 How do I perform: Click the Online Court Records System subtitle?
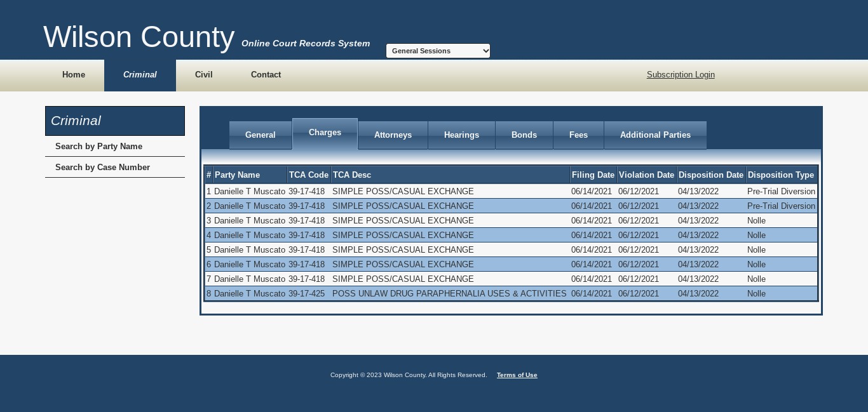[x=306, y=44]
